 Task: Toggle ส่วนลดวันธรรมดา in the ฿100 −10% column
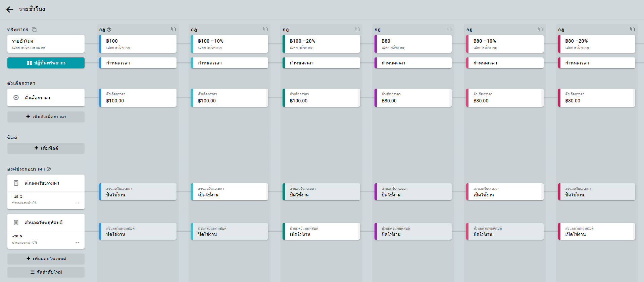point(230,192)
